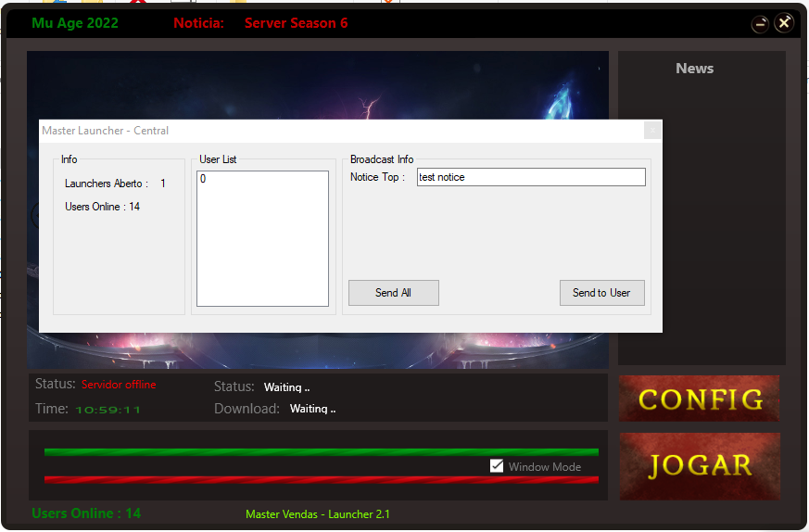Focus the Notice Top text field
809x532 pixels.
coord(531,177)
